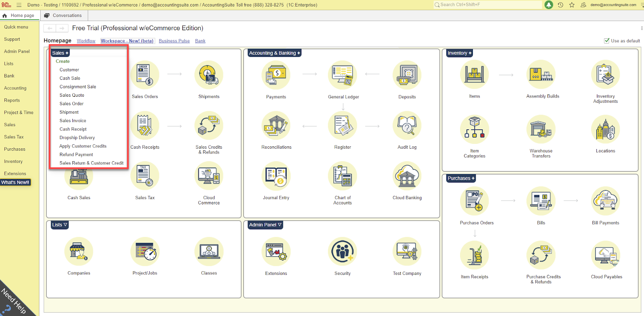Image resolution: width=644 pixels, height=316 pixels.
Task: Expand the Inventory + panel header
Action: tap(459, 53)
